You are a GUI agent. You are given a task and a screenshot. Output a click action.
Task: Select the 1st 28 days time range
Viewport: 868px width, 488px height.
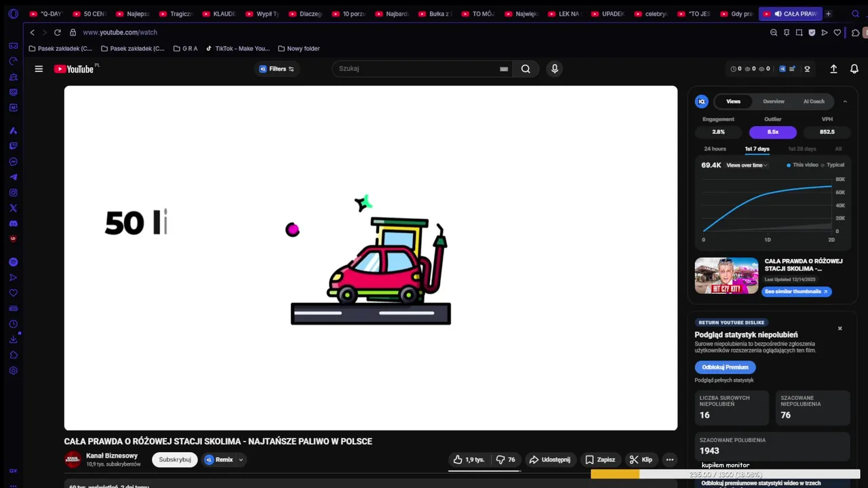click(x=802, y=149)
